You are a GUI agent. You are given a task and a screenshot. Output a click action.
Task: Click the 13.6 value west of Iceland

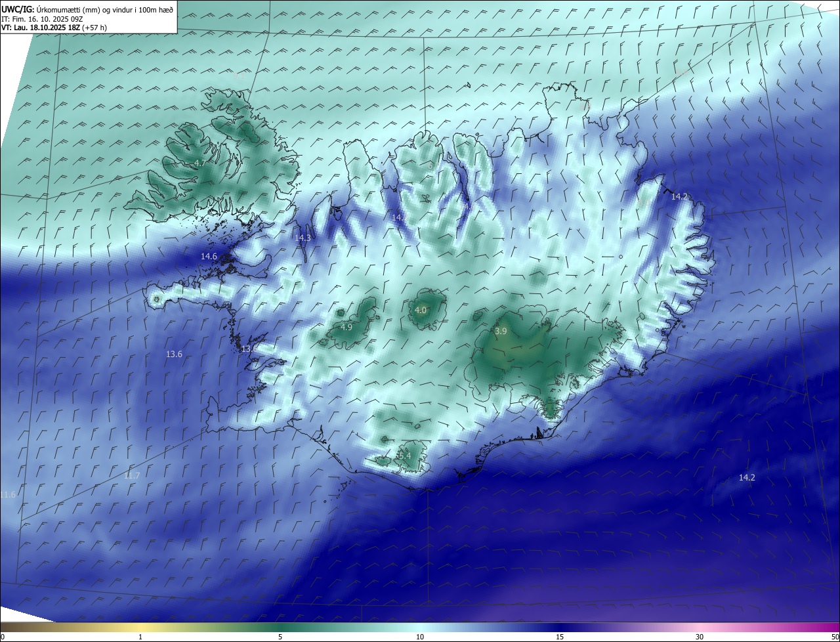[174, 354]
